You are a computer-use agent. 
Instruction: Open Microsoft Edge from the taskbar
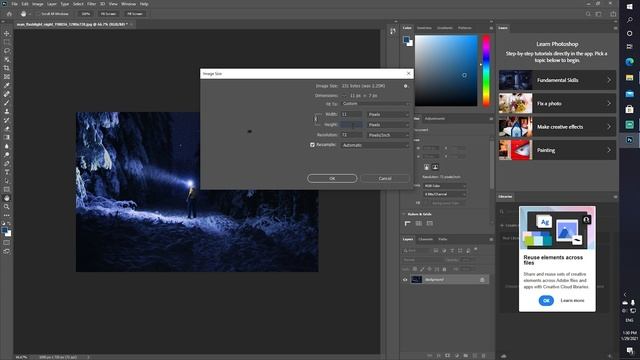click(x=629, y=62)
